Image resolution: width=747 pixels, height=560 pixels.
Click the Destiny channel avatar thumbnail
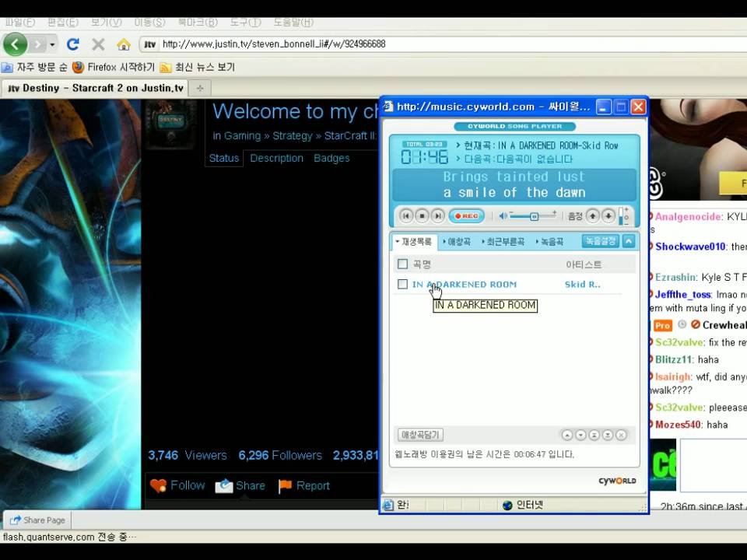pyautogui.click(x=170, y=124)
